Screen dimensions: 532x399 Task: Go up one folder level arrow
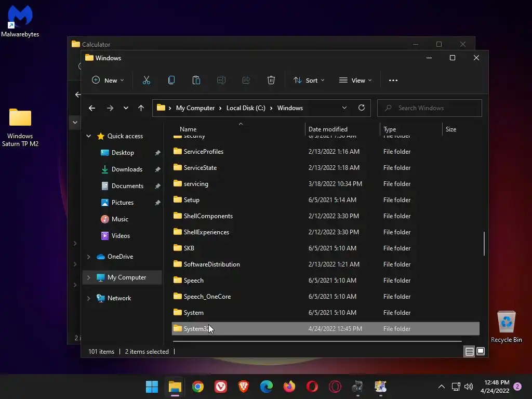click(x=141, y=108)
